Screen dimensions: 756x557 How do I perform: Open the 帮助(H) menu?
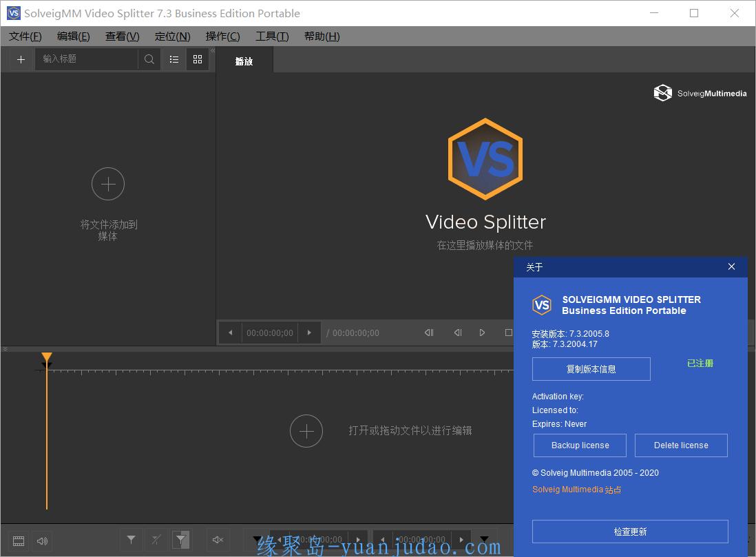(322, 36)
